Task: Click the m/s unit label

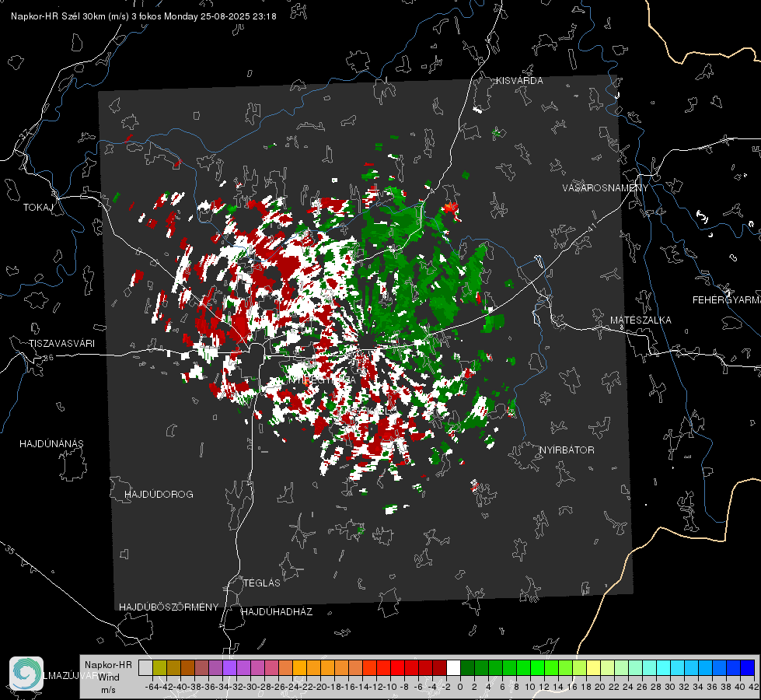Action: point(108,690)
